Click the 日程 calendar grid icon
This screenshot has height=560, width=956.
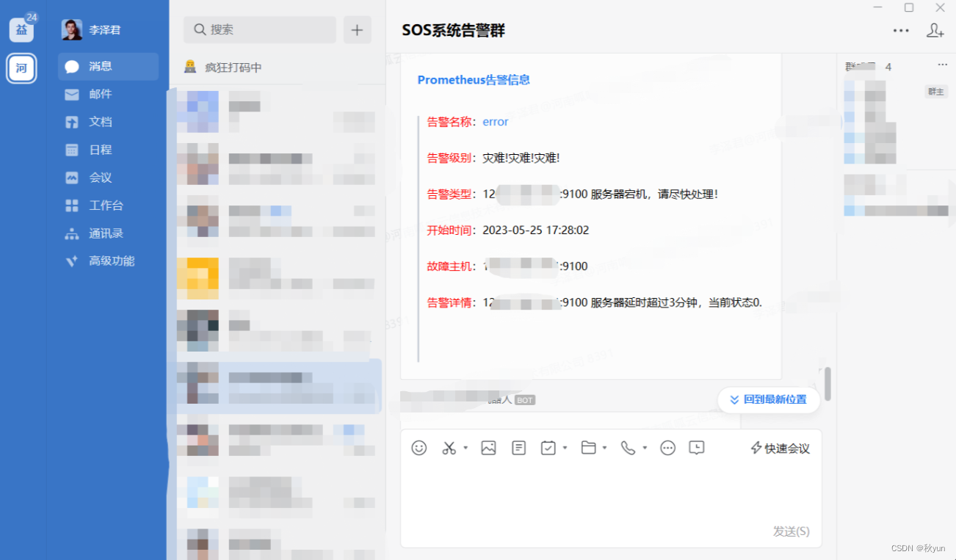point(72,150)
